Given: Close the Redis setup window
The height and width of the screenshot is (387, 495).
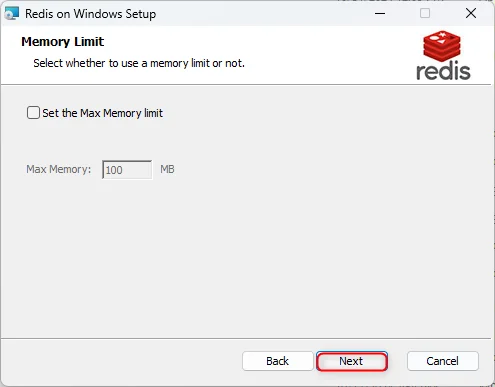Looking at the screenshot, I should pos(471,13).
